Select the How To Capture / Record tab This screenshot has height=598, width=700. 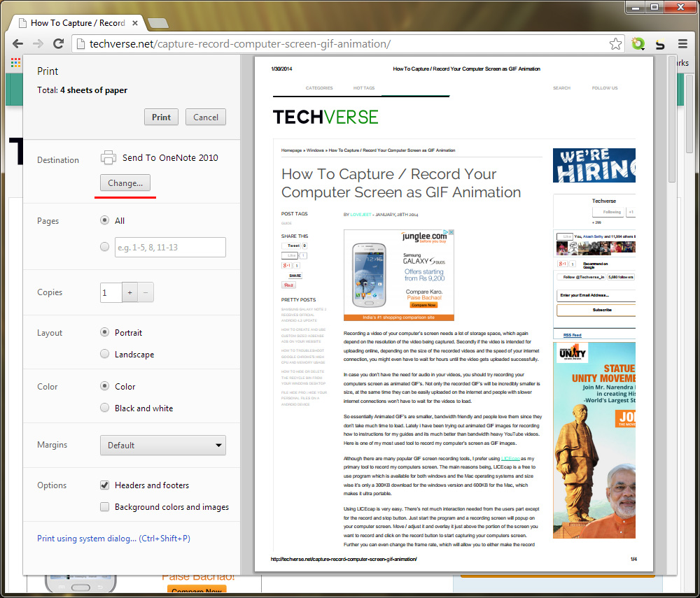coord(78,23)
